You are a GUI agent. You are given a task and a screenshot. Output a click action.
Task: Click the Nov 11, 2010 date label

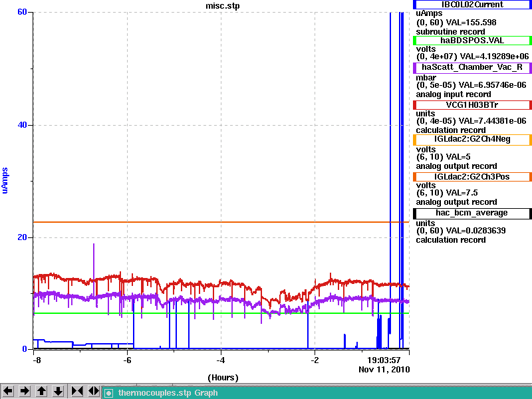pyautogui.click(x=384, y=370)
